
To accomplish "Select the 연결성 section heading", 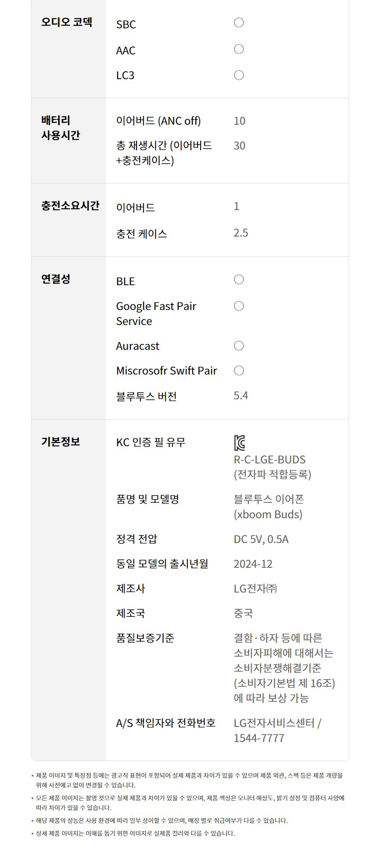I will tap(56, 279).
